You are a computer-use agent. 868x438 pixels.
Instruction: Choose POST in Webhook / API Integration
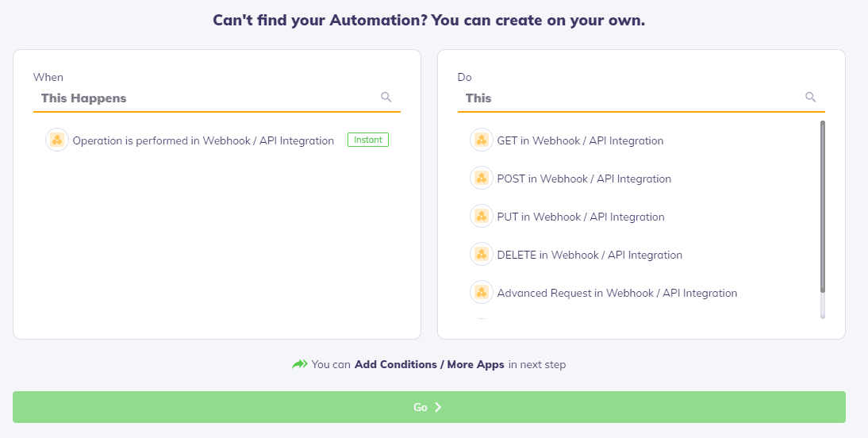click(x=584, y=179)
